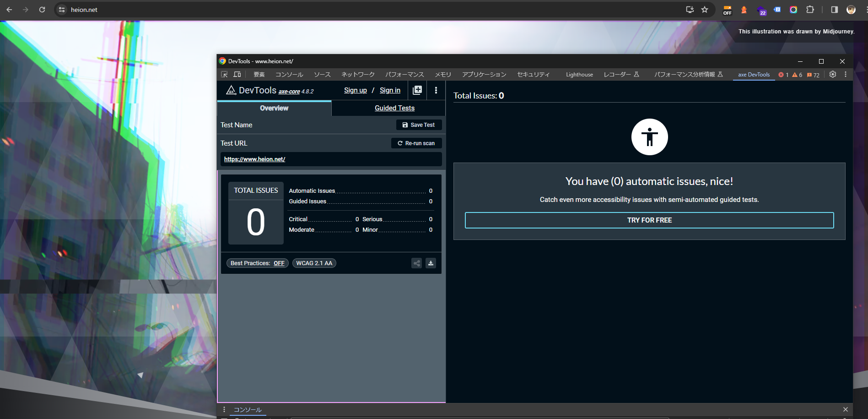This screenshot has width=868, height=419.
Task: Select the inspect element picker icon
Action: coord(224,74)
